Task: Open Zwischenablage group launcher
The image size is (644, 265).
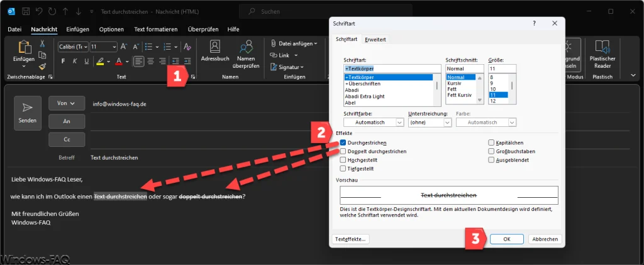Action: (x=50, y=77)
